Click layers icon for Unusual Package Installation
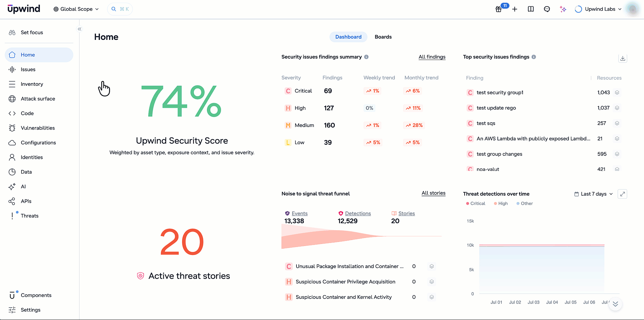The image size is (644, 320). (432, 266)
